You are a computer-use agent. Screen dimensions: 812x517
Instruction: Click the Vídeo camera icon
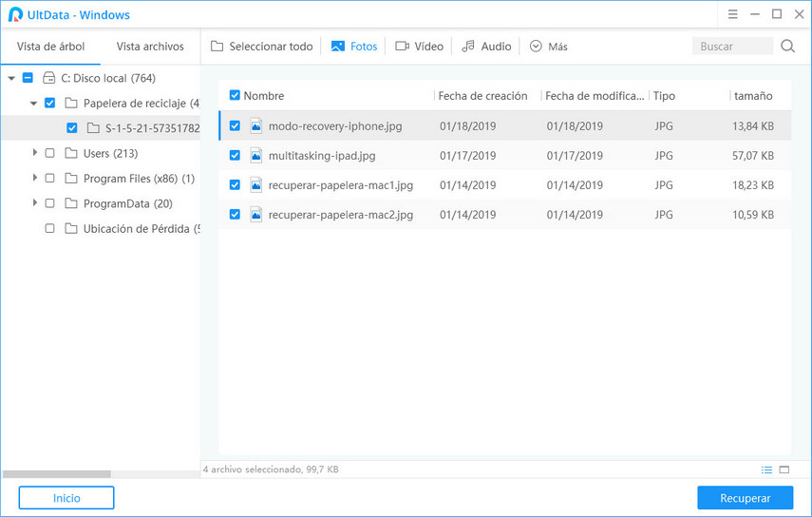(x=403, y=47)
